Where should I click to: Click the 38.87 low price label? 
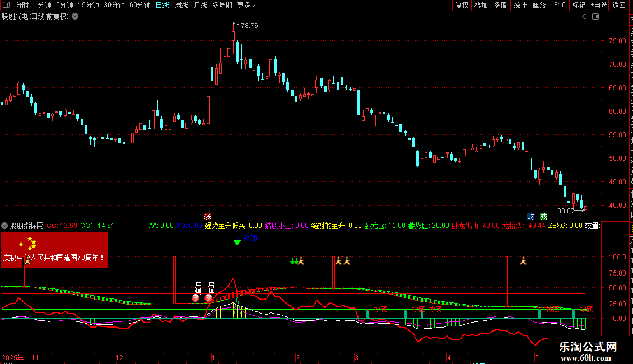566,211
